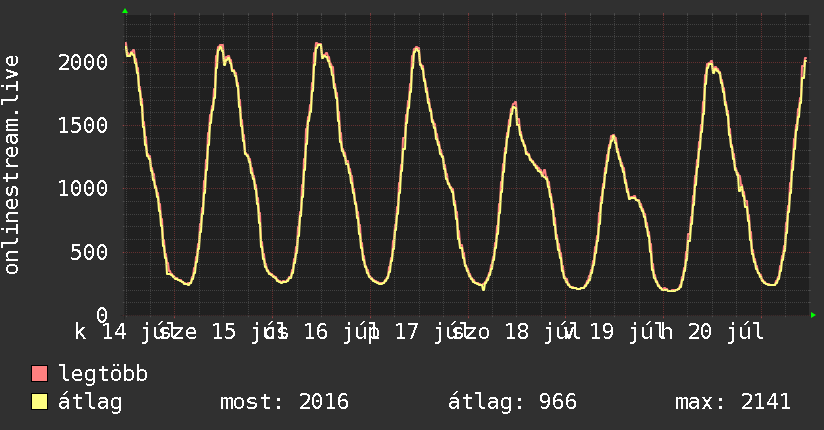Click the onlinestream.live vertical axis title

pyautogui.click(x=11, y=165)
